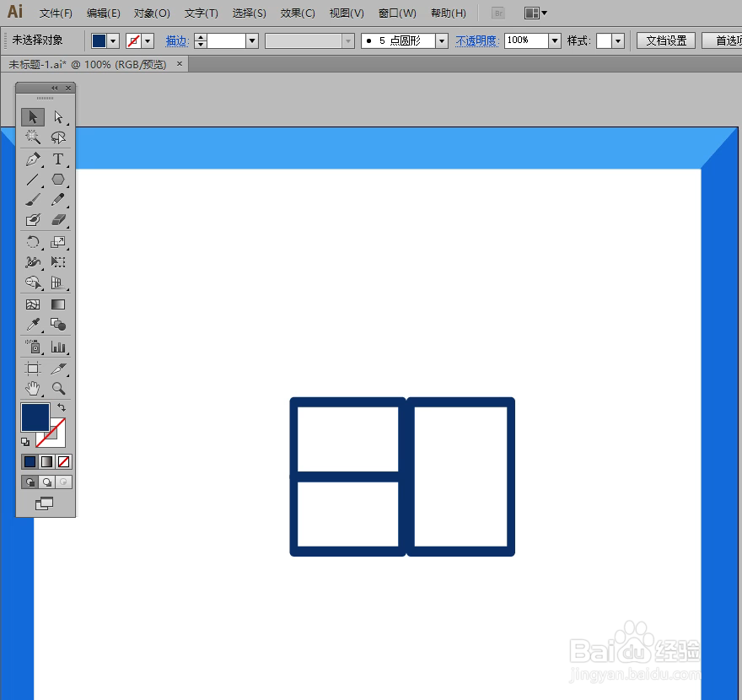Choose the Blob Brush tool
The height and width of the screenshot is (700, 742).
33,220
